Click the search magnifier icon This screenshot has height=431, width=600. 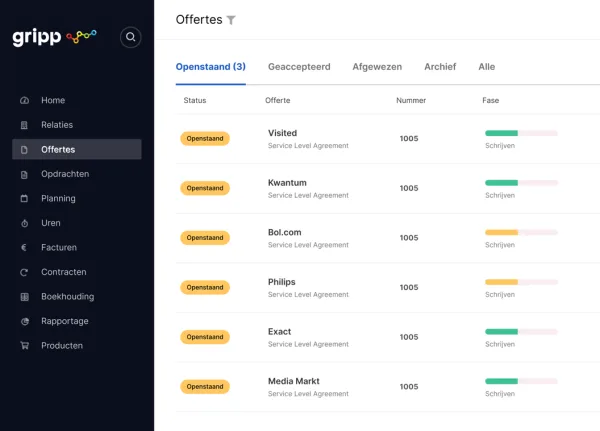click(130, 38)
